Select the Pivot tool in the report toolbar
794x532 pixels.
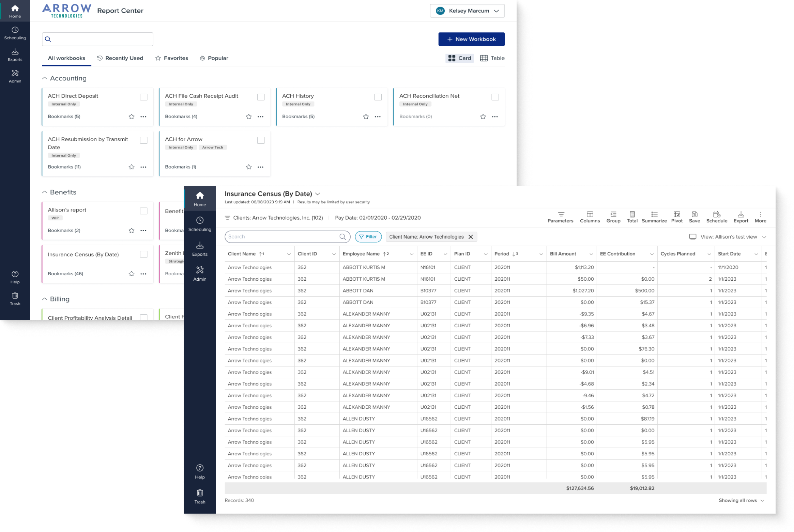[x=677, y=217]
